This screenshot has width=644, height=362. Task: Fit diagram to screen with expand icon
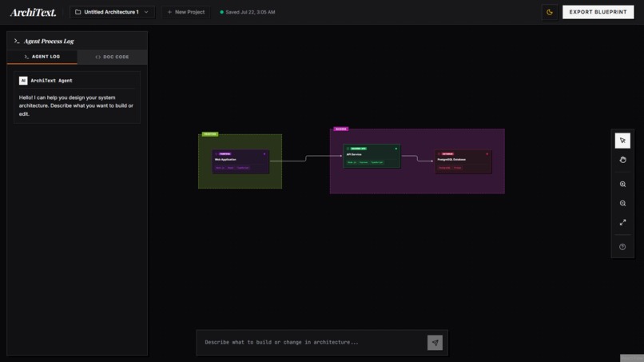(x=622, y=222)
